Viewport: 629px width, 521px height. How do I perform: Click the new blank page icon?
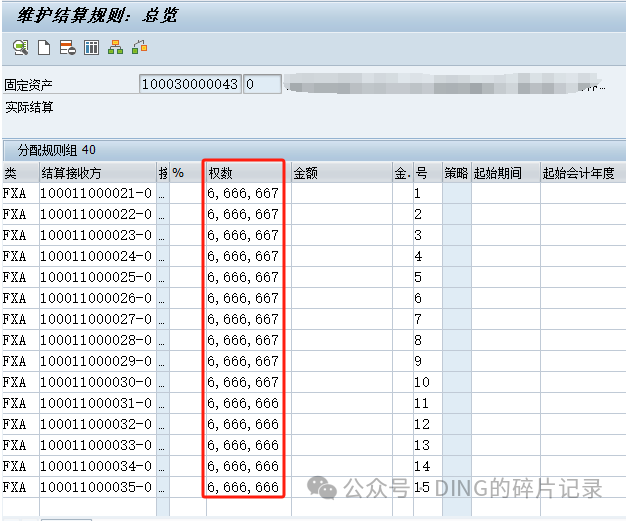click(x=44, y=48)
